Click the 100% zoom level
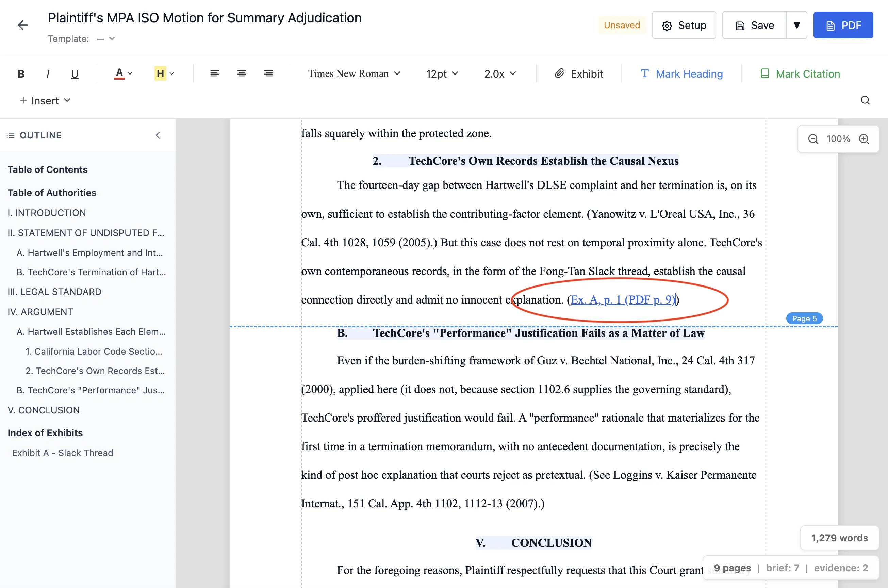 pos(839,139)
